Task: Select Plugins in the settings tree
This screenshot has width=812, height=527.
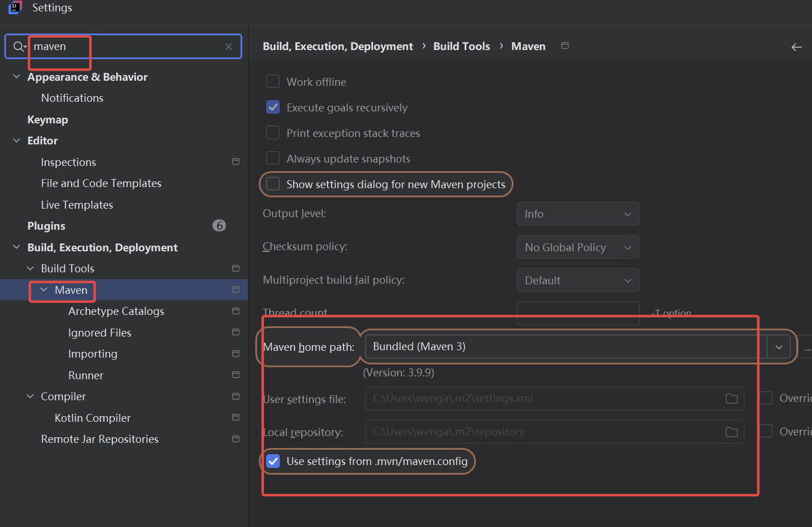Action: 46,226
